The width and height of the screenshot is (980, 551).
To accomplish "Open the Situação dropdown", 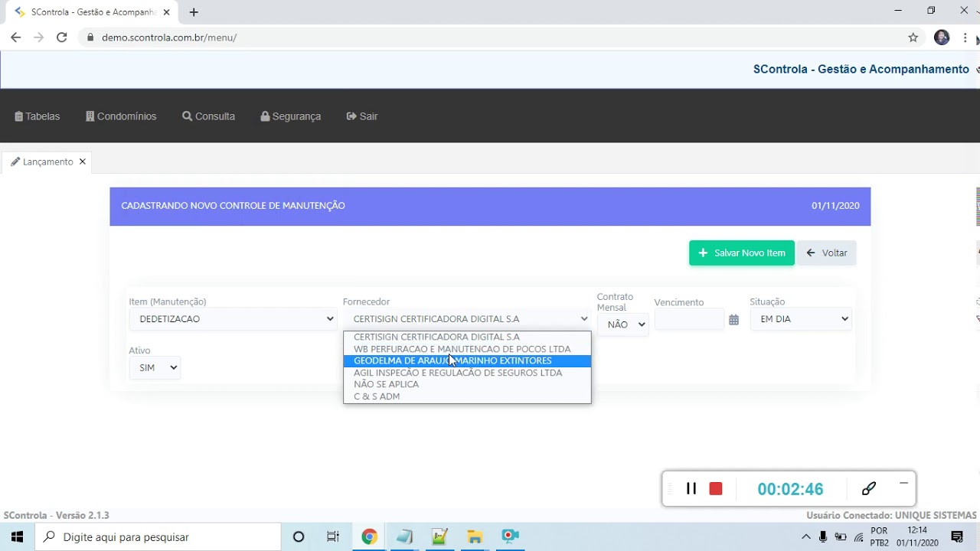I will 801,319.
